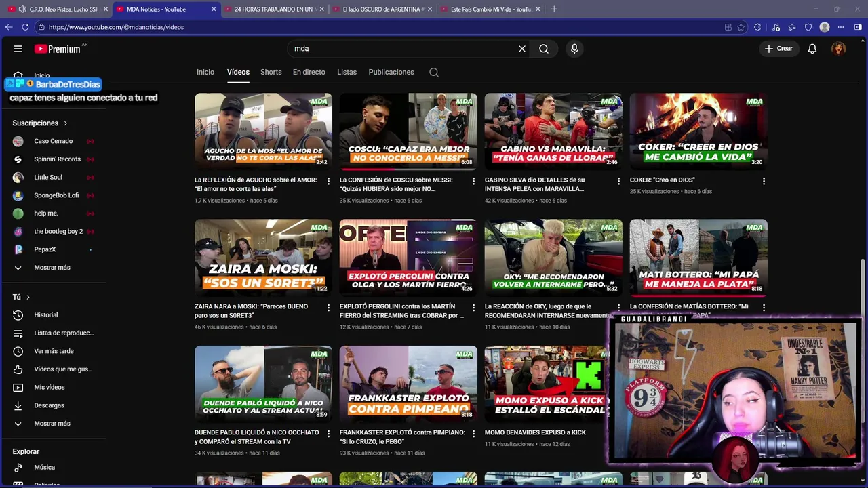Click the search magnifier button
868x488 pixels.
click(x=544, y=49)
